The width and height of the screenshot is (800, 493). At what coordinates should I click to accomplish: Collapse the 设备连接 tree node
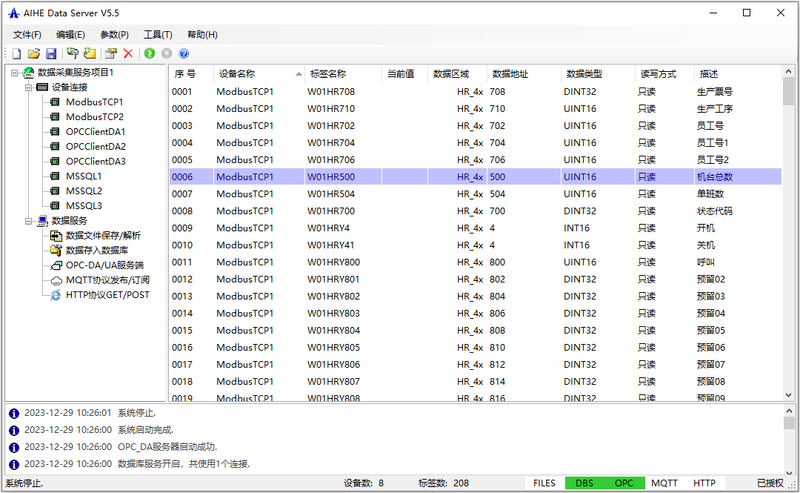click(x=29, y=87)
